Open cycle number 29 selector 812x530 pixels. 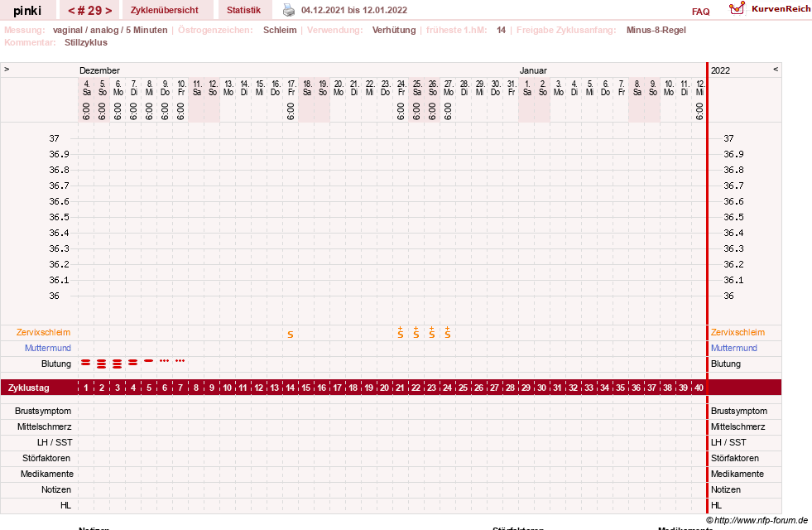coord(89,10)
